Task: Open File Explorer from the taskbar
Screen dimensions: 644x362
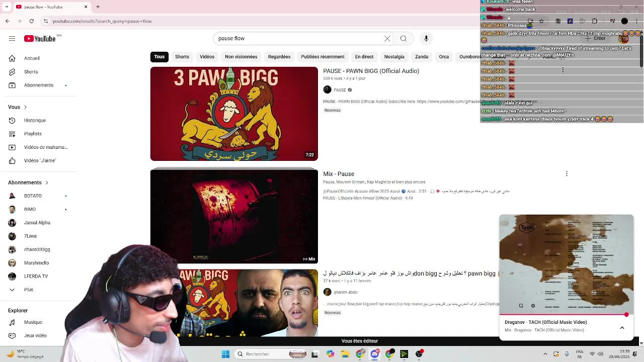Action: [x=345, y=354]
